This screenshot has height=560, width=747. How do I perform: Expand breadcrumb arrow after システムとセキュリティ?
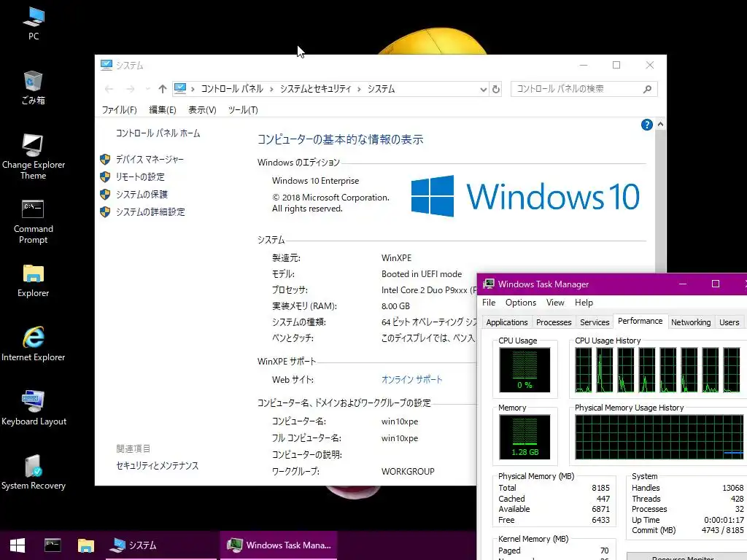tap(359, 89)
